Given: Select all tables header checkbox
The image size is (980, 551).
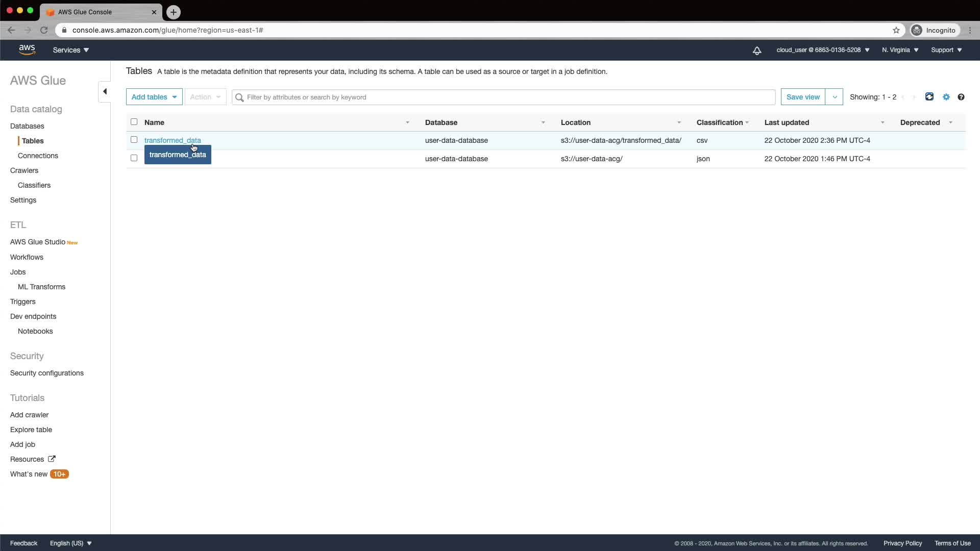Looking at the screenshot, I should 134,122.
